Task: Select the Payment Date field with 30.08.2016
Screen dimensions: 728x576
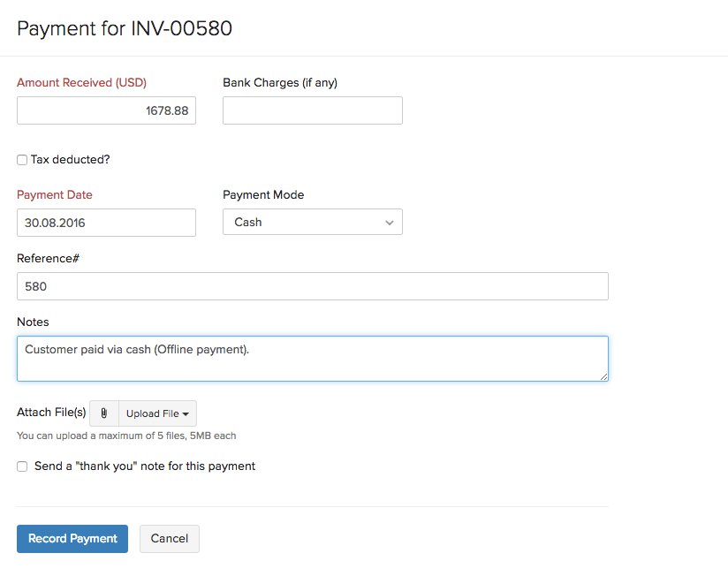Action: pyautogui.click(x=106, y=223)
